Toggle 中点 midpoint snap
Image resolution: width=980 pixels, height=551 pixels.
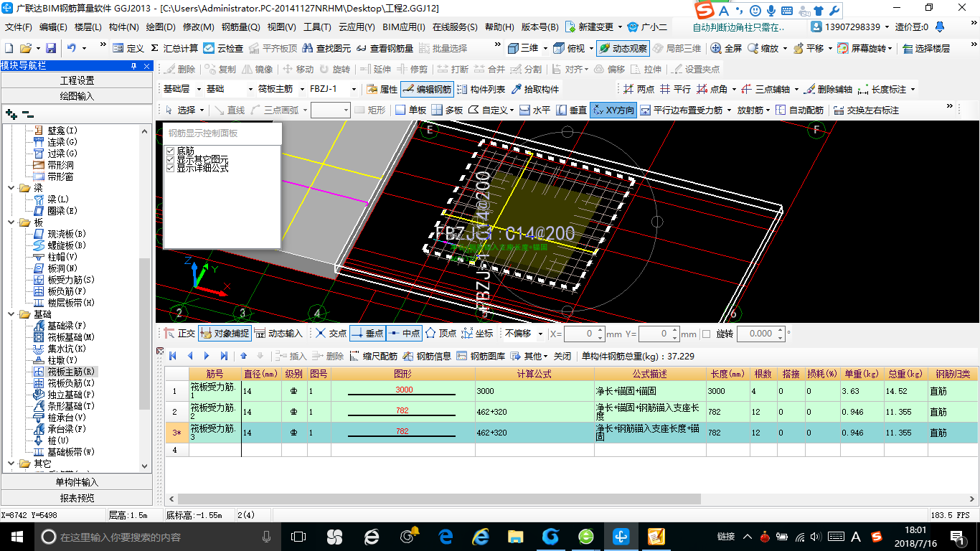click(x=404, y=334)
